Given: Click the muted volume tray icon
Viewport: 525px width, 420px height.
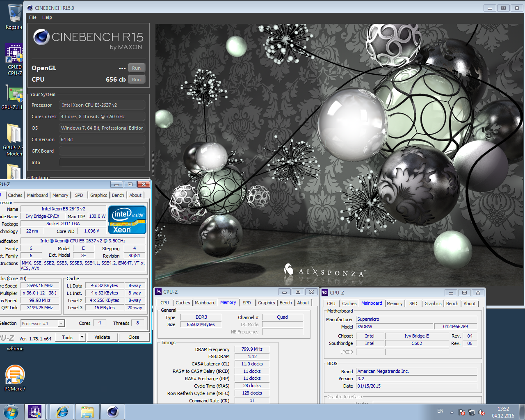Looking at the screenshot, I should [x=482, y=412].
